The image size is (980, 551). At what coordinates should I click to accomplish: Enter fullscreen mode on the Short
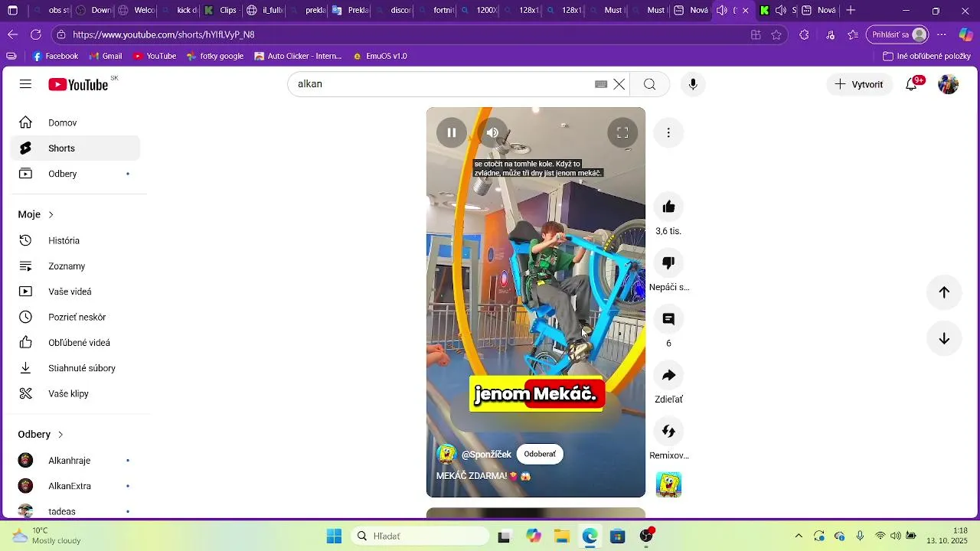point(622,132)
